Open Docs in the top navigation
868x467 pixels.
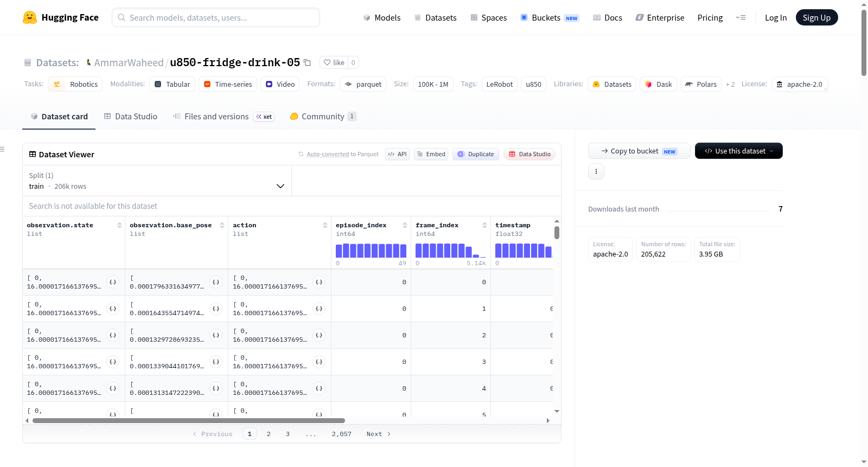[608, 17]
